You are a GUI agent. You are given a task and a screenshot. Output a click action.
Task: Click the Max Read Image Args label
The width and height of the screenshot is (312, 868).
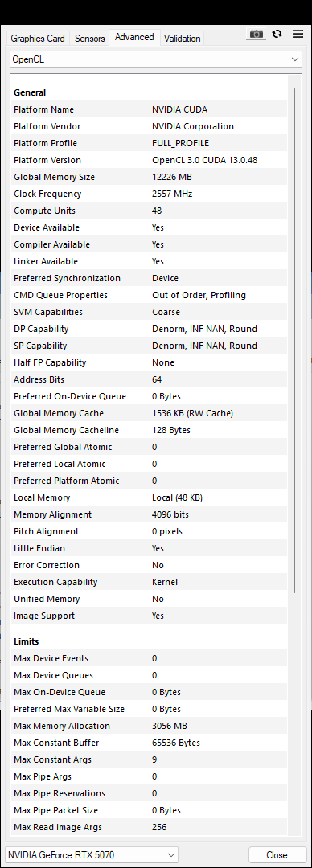tap(58, 828)
